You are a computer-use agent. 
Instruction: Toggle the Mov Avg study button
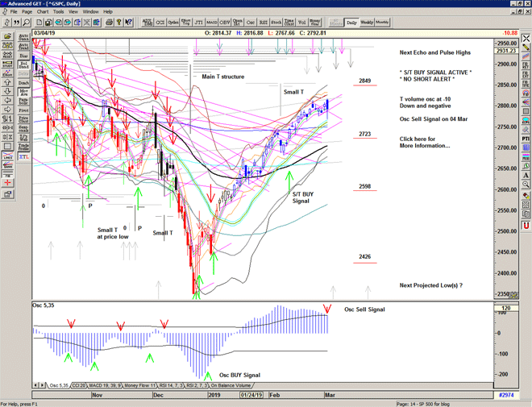[x=23, y=93]
